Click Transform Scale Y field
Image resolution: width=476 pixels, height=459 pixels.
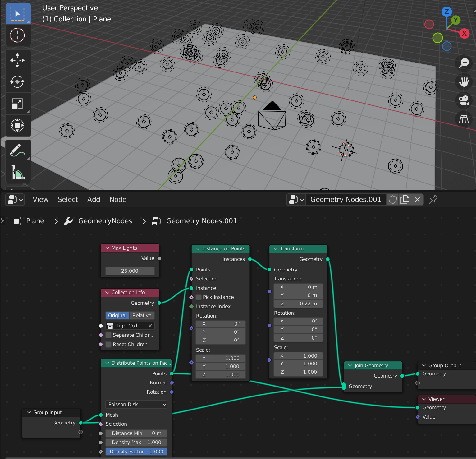coord(299,364)
